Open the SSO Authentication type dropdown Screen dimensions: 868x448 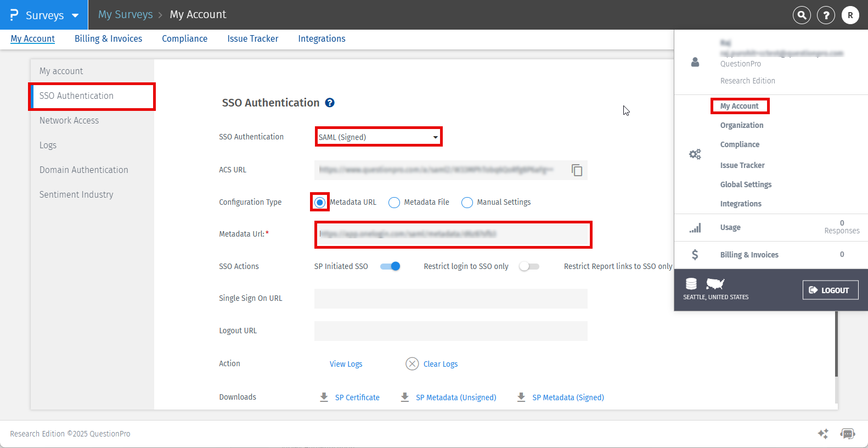click(x=379, y=137)
